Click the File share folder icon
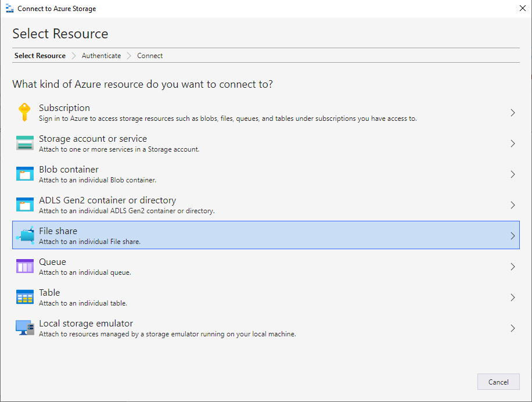 (x=26, y=235)
